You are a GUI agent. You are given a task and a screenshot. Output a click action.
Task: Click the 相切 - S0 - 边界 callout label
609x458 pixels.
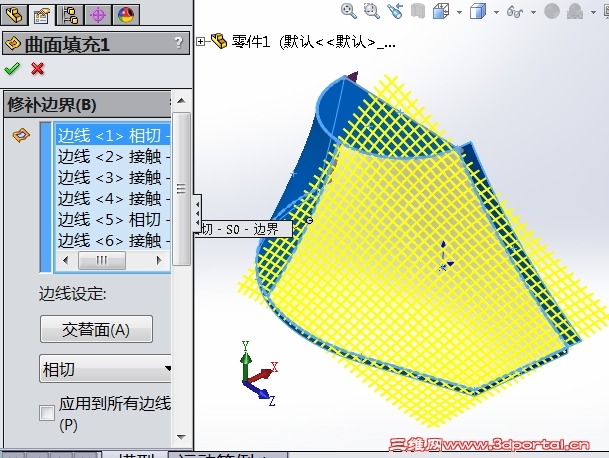tap(244, 229)
